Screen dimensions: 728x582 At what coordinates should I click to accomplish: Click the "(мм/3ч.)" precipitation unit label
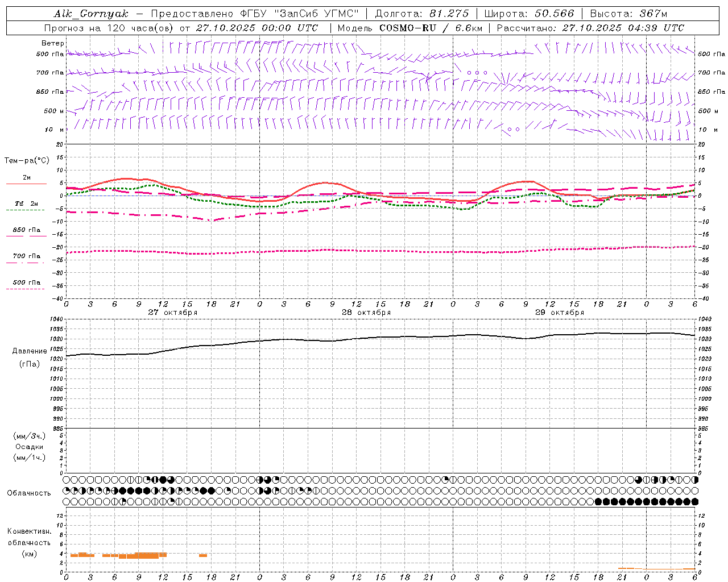click(30, 436)
